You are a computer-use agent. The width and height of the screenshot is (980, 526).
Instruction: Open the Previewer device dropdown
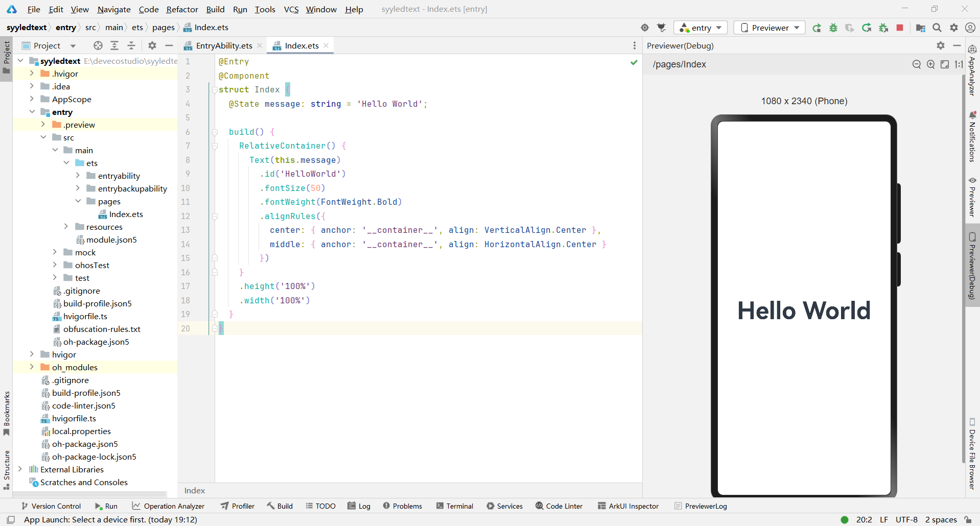769,28
